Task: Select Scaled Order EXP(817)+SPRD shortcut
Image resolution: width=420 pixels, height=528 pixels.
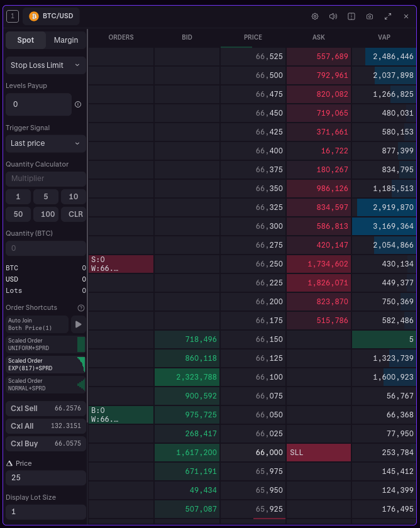Action: click(x=45, y=364)
